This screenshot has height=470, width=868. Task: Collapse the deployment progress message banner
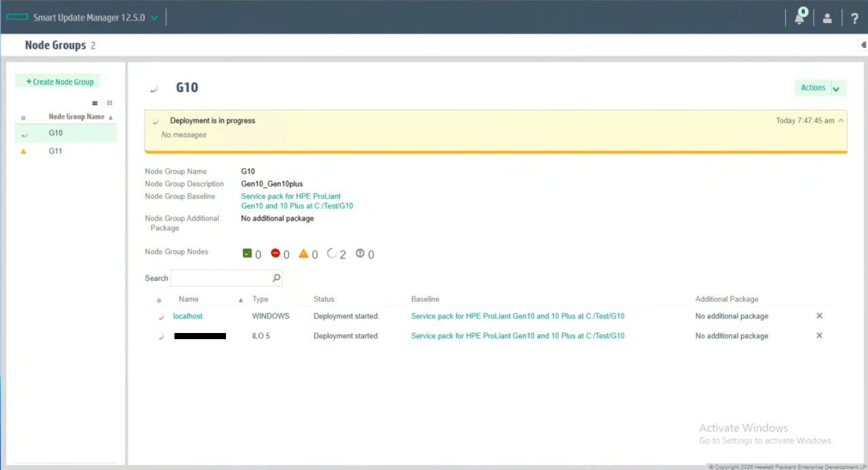click(841, 121)
